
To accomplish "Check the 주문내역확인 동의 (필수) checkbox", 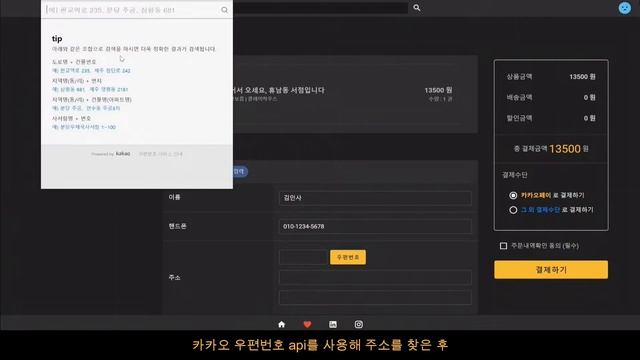I will tap(503, 246).
